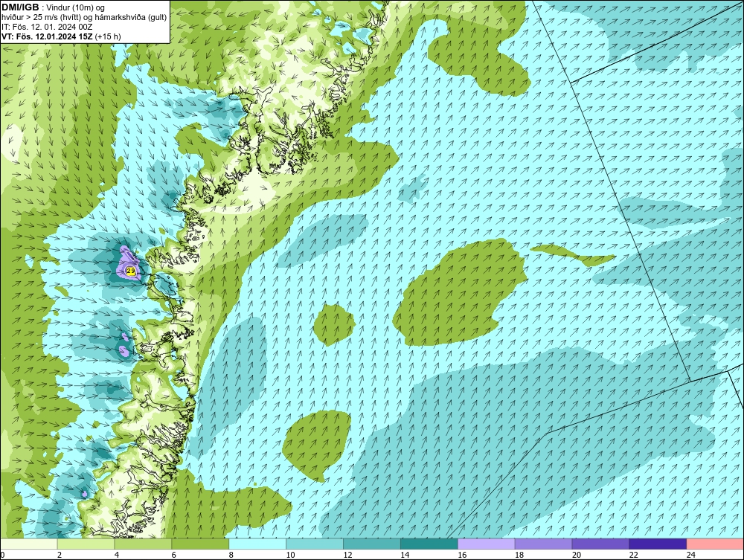Click the 18–20 m/s purple legend swatch
This screenshot has width=744, height=560.
tap(543, 544)
